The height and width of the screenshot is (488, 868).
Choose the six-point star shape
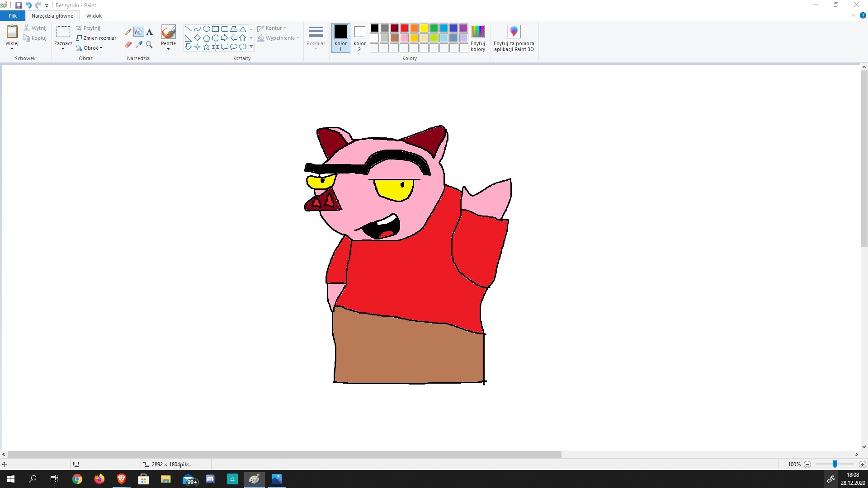215,47
